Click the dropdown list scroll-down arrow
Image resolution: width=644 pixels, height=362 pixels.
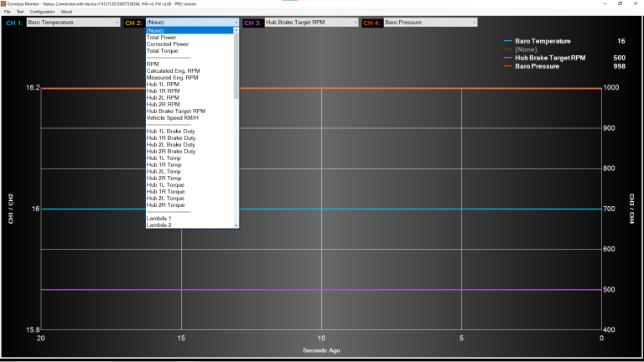click(236, 225)
